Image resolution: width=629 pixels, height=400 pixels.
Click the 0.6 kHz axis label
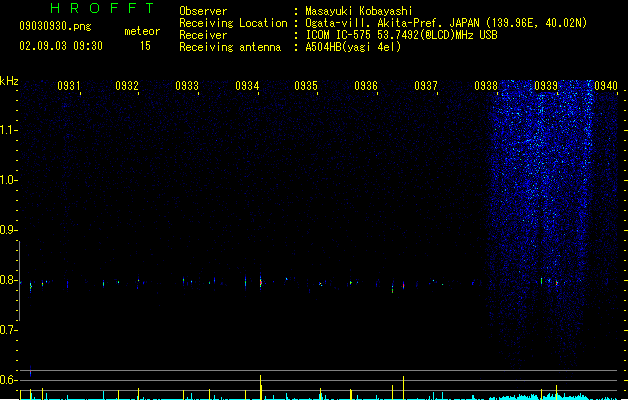pyautogui.click(x=8, y=380)
